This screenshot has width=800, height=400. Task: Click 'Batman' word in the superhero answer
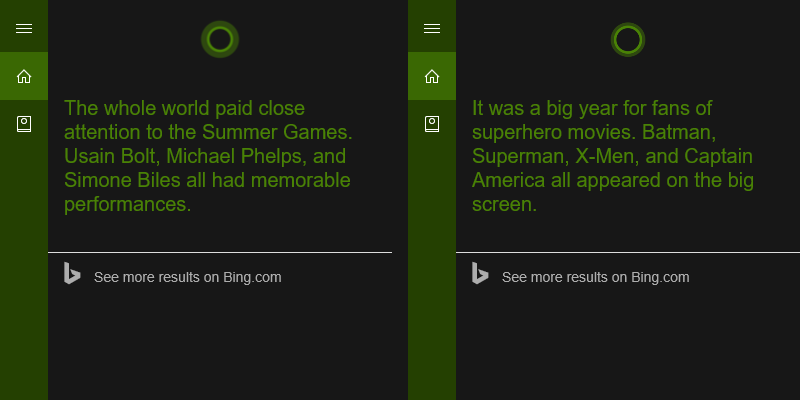(x=679, y=132)
